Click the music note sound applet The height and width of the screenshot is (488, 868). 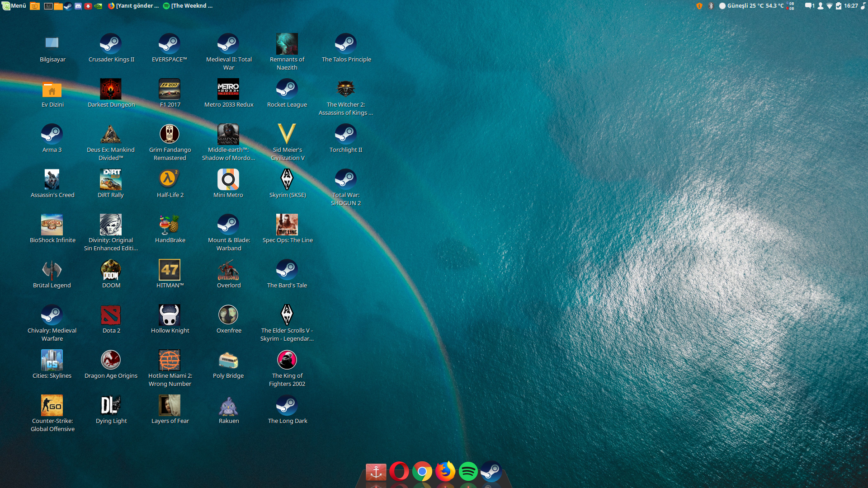tap(863, 6)
